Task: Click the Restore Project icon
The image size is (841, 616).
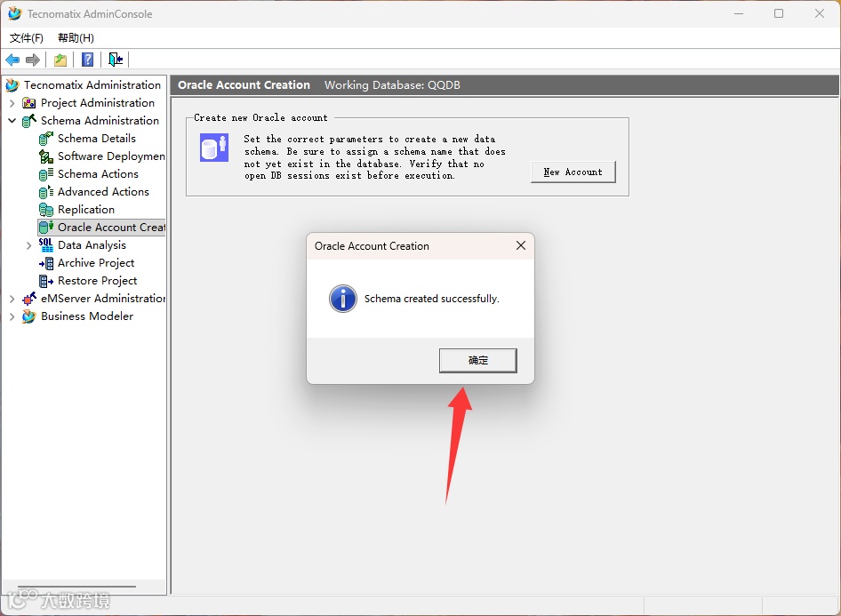Action: pos(46,281)
